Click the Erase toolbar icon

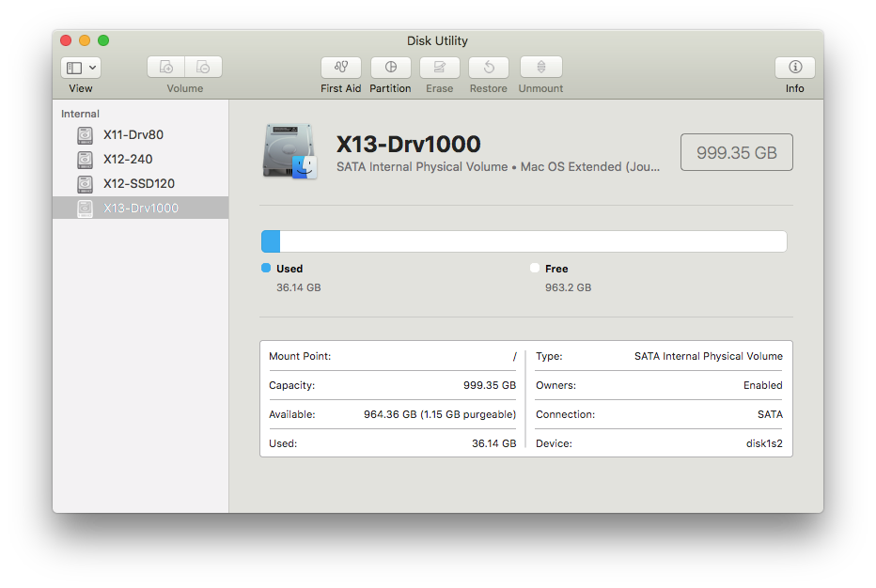[440, 67]
